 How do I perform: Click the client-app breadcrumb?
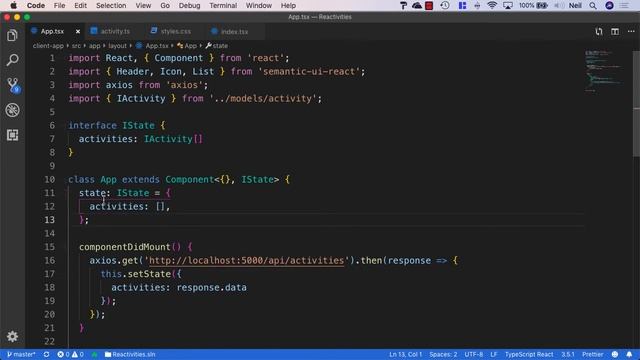tap(48, 46)
